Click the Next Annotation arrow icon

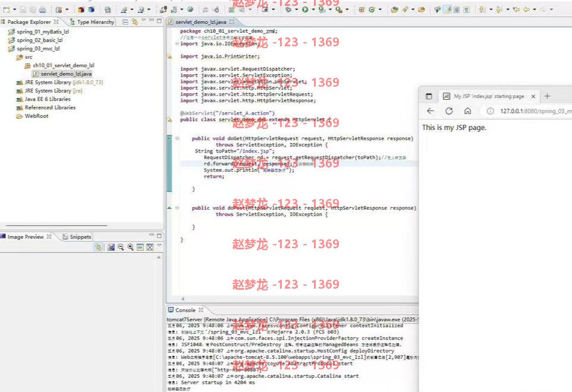(x=482, y=10)
